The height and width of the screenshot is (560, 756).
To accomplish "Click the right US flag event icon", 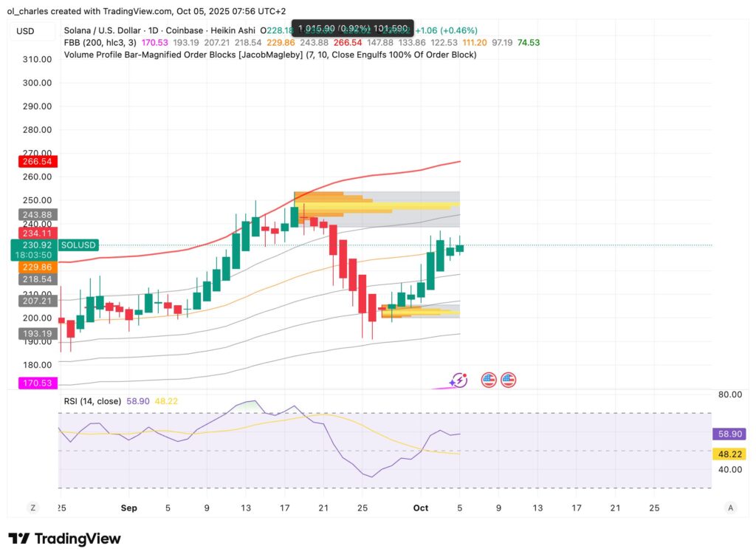I will [x=508, y=380].
